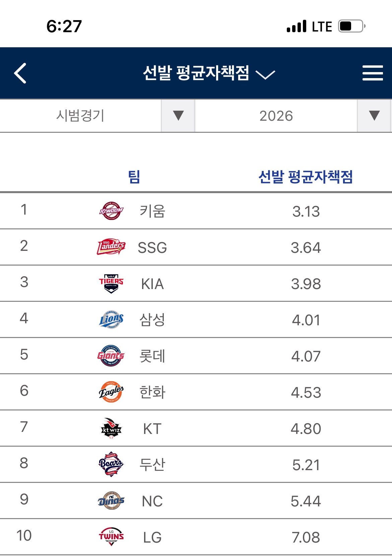This screenshot has width=392, height=556.
Task: Tap the KIA Tigers logo
Action: tap(111, 284)
